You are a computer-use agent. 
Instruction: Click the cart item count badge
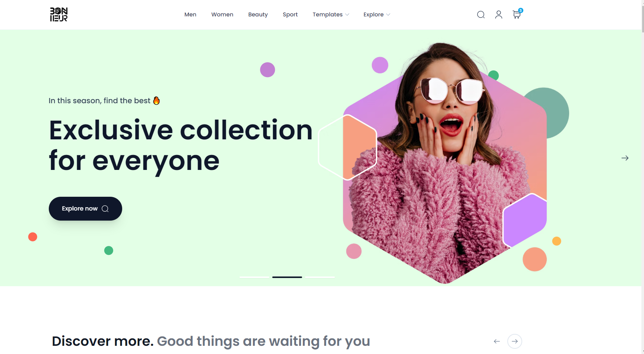pos(521,10)
